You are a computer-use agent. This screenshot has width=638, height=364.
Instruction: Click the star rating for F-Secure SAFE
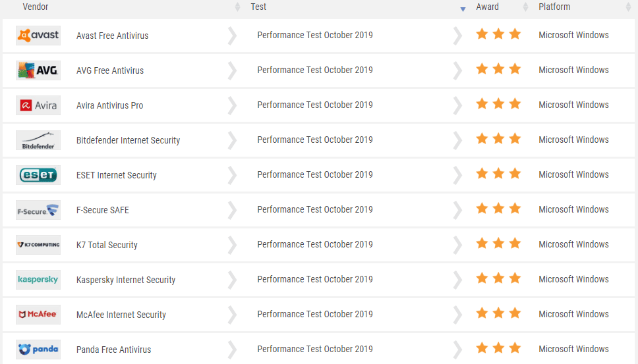[498, 209]
